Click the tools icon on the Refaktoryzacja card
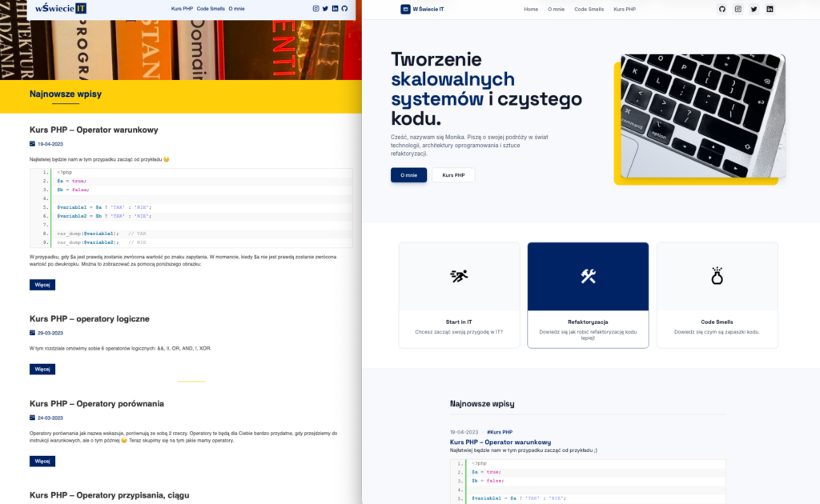Screen dimensions: 820x504 588,277
